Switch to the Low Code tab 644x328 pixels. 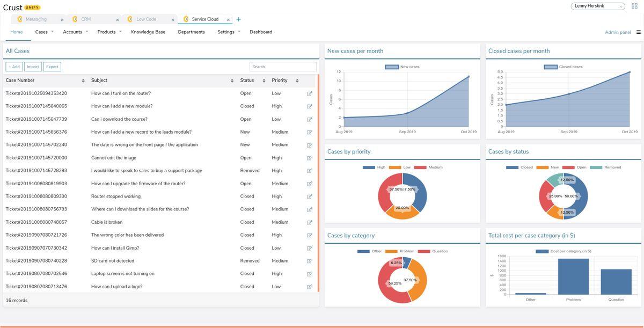coord(146,19)
